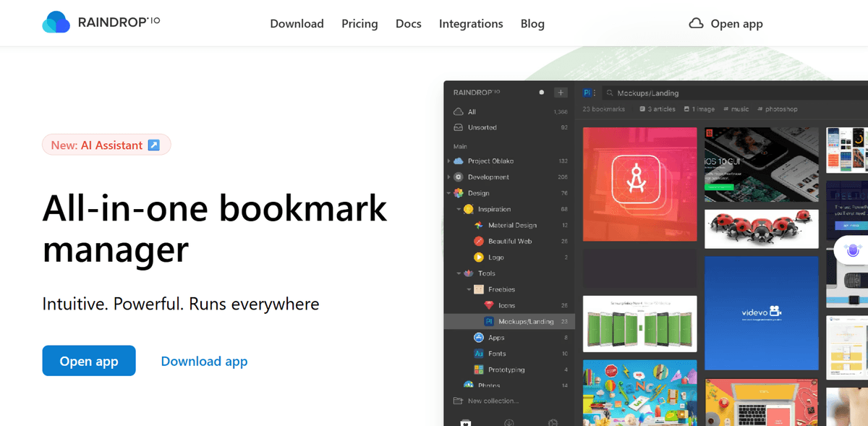Click the 1,366 count beside All
This screenshot has width=868, height=426.
(x=561, y=112)
